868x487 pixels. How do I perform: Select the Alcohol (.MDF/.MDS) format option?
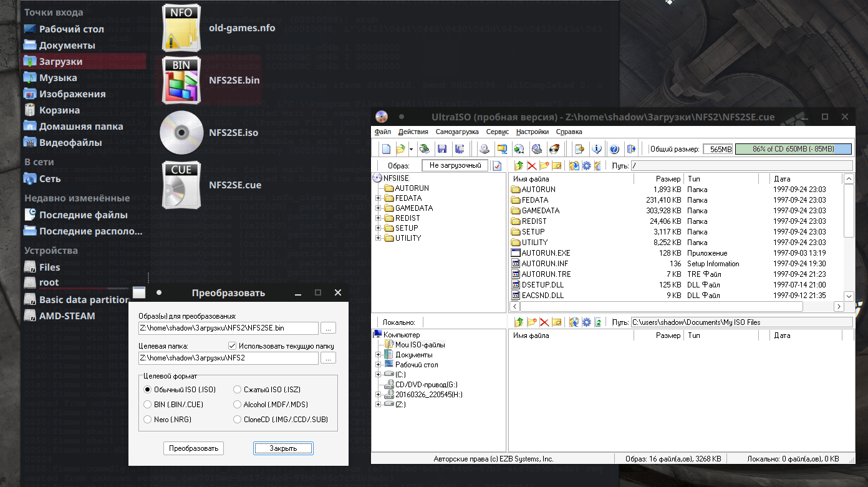(238, 405)
